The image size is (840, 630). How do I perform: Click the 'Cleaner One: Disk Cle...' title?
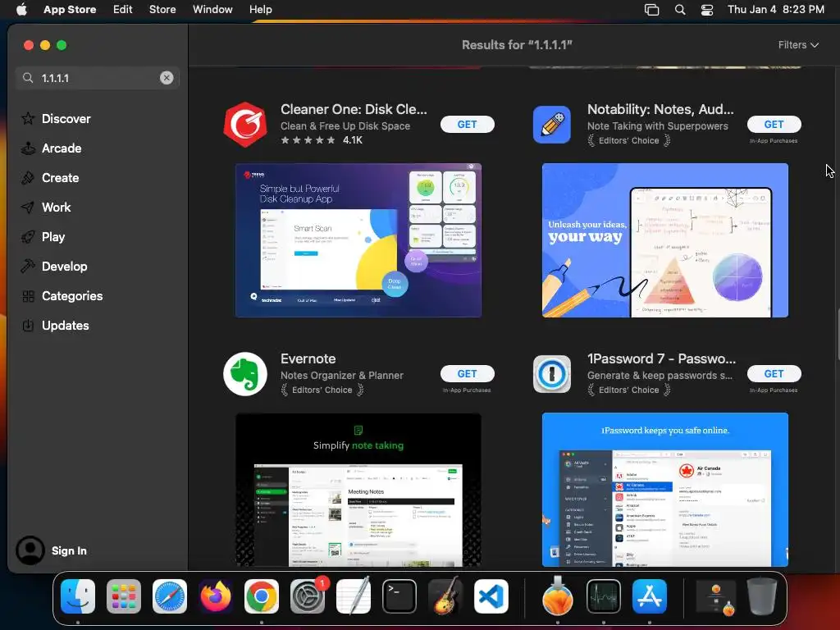(x=354, y=109)
